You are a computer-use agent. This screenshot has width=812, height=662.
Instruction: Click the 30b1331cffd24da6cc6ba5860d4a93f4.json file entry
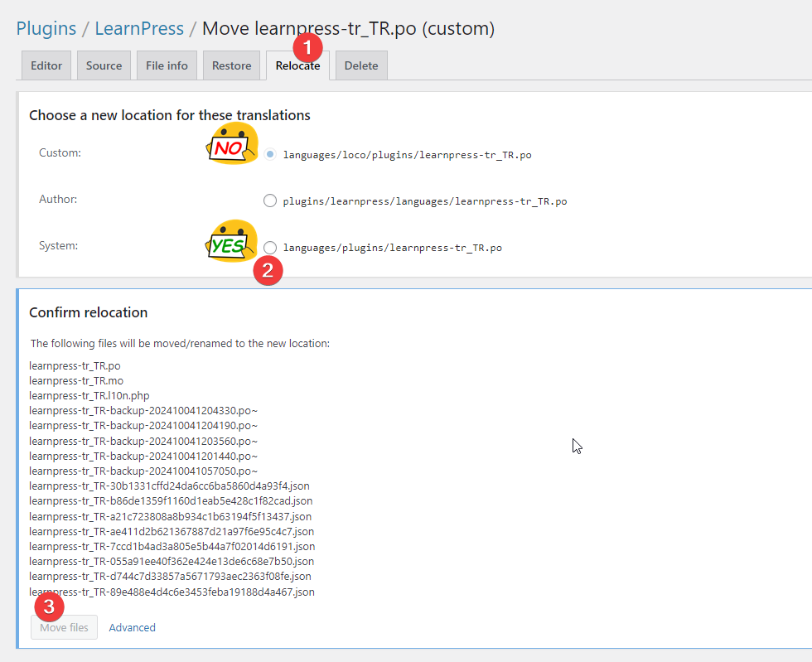coord(169,486)
